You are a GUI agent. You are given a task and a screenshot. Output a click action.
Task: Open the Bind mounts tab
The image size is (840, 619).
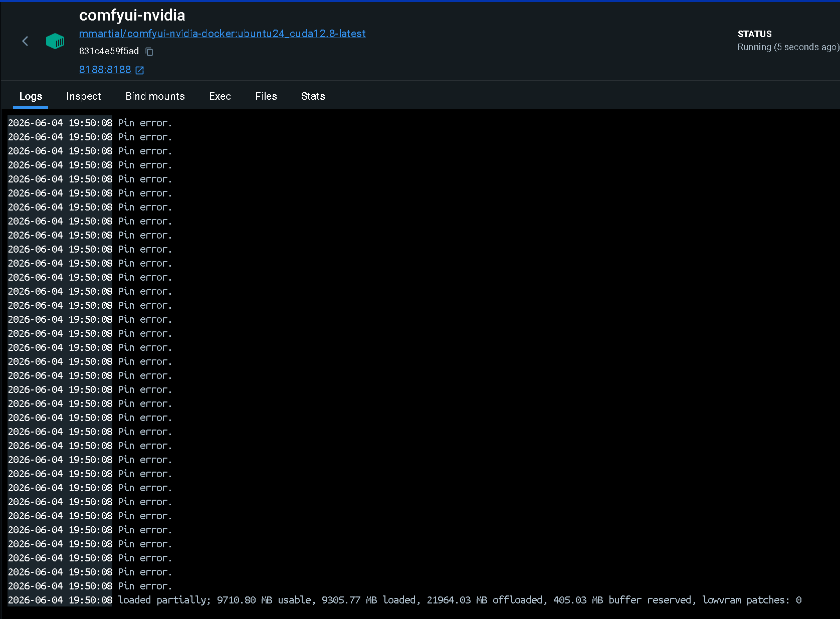pos(155,96)
